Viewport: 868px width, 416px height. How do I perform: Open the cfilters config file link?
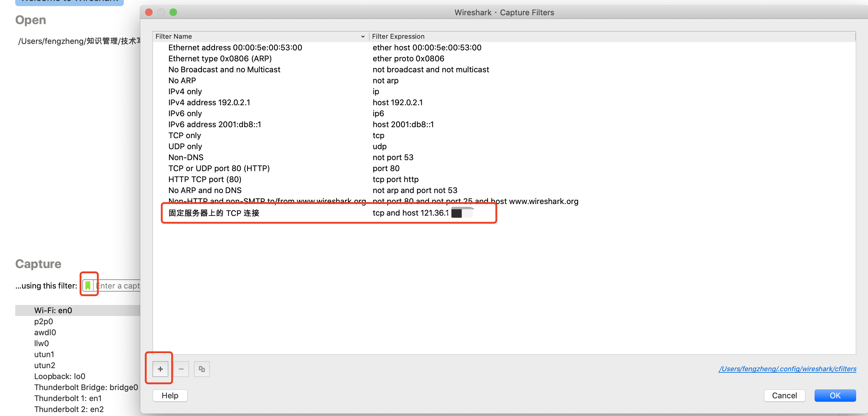pyautogui.click(x=787, y=368)
